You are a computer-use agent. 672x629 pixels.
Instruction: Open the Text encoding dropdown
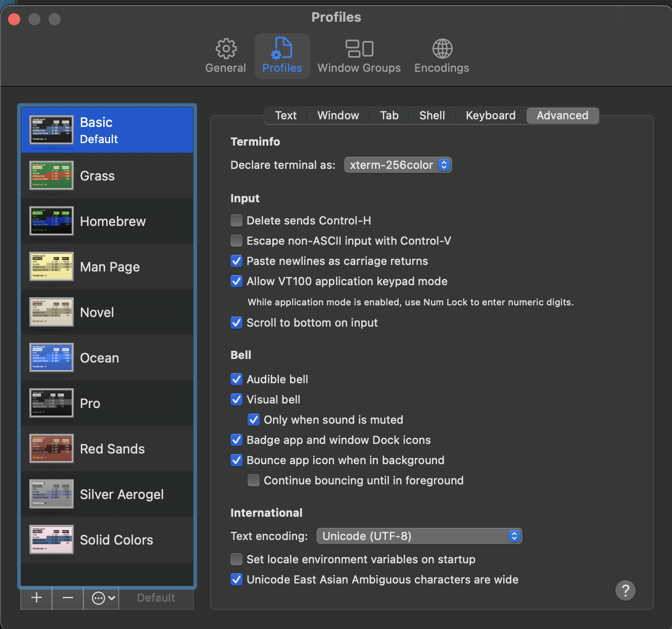click(419, 536)
